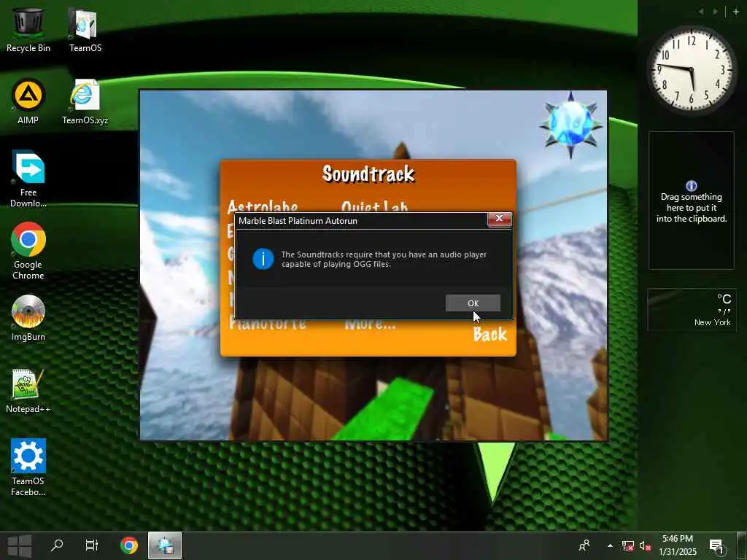Click the spiked marble logo in the game window
Image resolution: width=747 pixels, height=560 pixels.
(x=570, y=125)
